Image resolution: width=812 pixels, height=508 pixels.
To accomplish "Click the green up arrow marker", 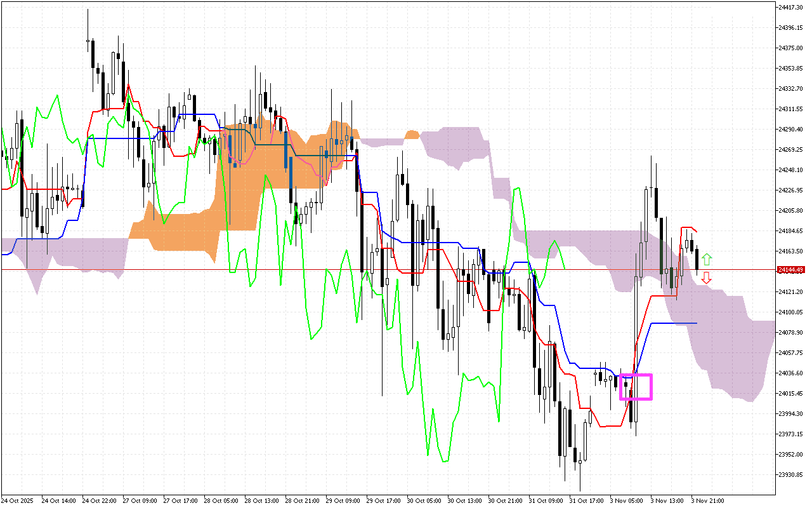I will click(x=707, y=259).
